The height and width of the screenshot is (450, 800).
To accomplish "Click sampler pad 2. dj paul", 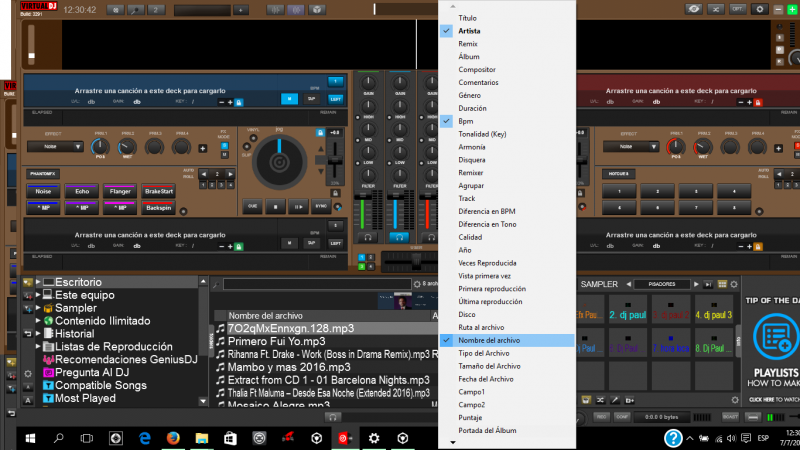I will click(628, 310).
